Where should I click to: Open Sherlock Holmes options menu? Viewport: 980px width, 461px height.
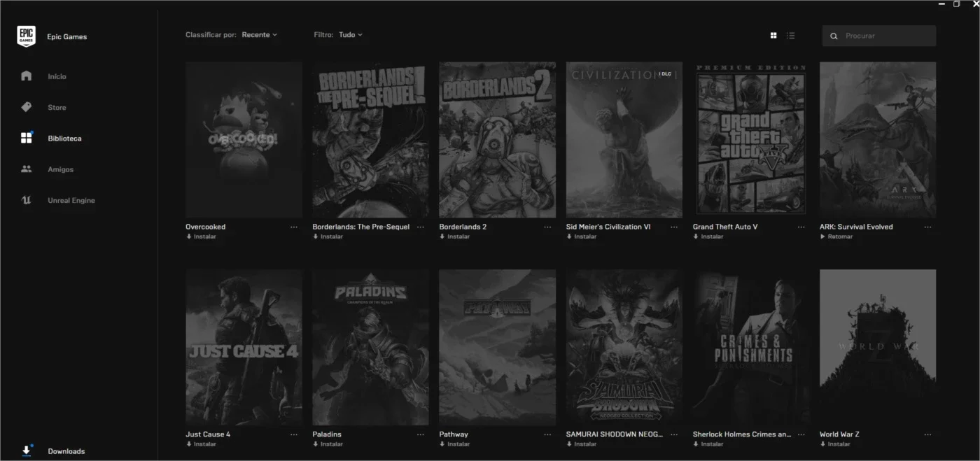point(801,434)
